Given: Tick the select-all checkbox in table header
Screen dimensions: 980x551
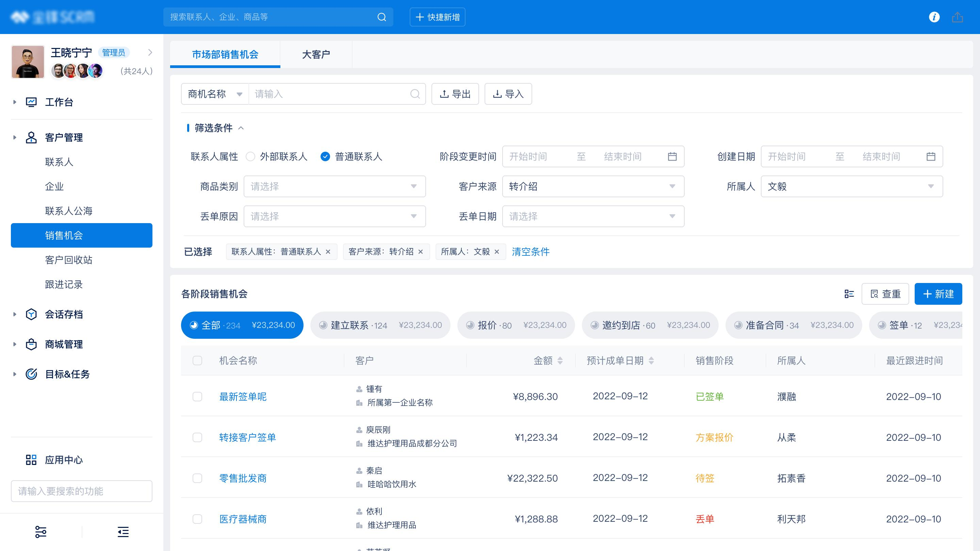Looking at the screenshot, I should click(x=197, y=361).
